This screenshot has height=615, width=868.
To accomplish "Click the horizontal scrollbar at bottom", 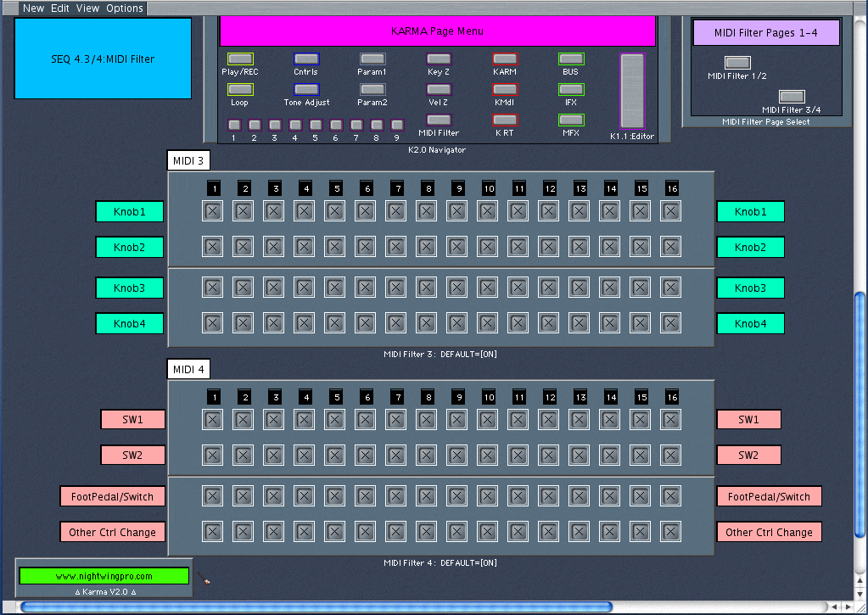I will pyautogui.click(x=316, y=607).
